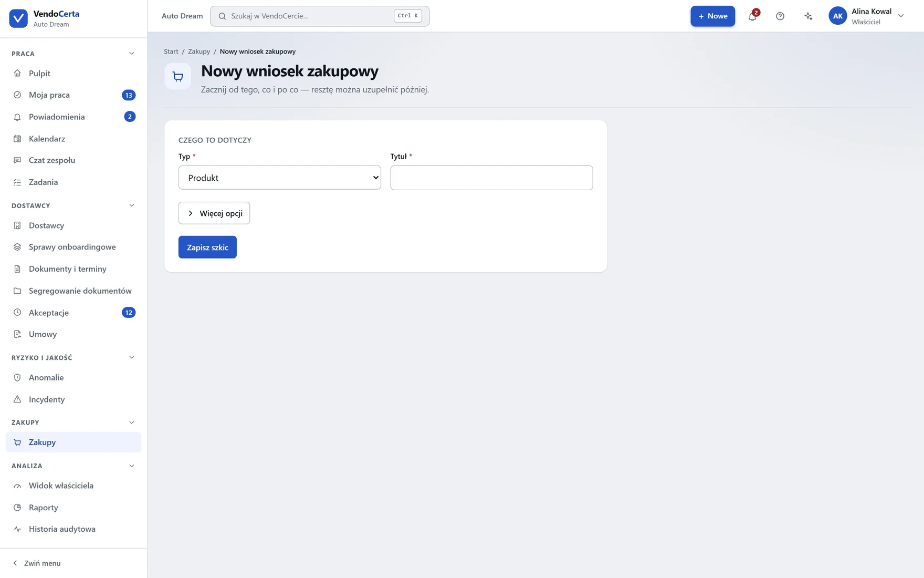
Task: Click the search magnifier icon
Action: click(223, 16)
